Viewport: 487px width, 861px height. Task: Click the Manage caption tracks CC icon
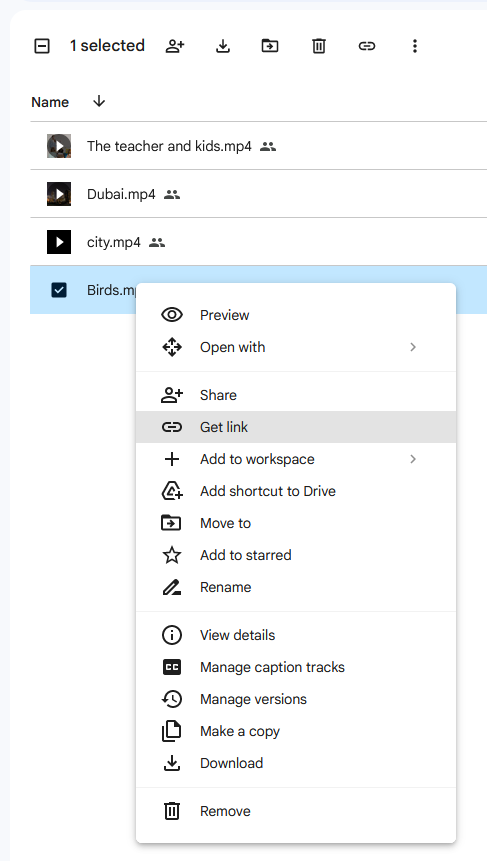(172, 667)
